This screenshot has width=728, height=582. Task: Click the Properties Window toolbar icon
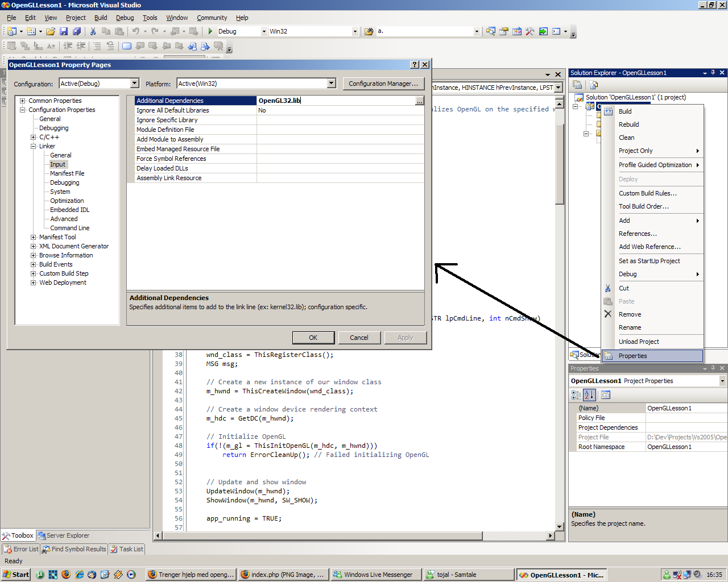[504, 31]
